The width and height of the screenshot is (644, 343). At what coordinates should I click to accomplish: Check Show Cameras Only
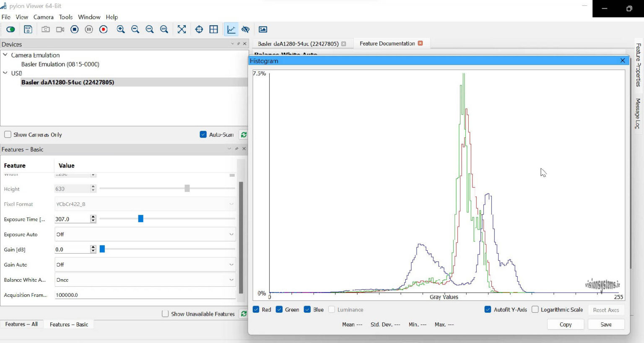coord(8,134)
